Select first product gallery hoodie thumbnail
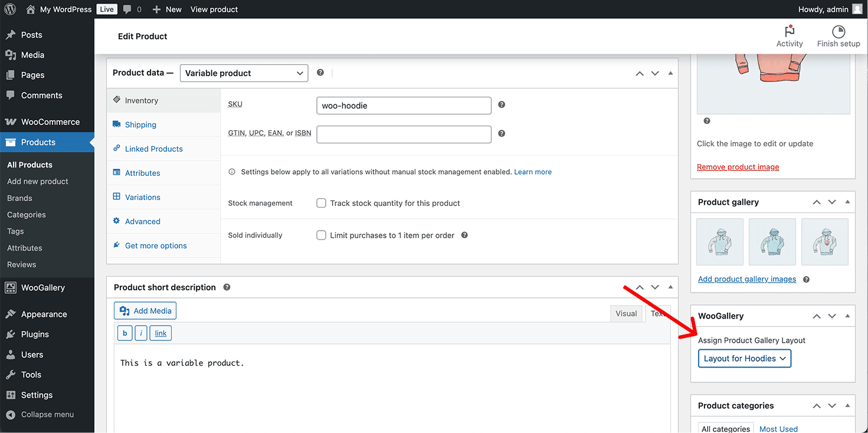This screenshot has height=433, width=868. [x=720, y=242]
